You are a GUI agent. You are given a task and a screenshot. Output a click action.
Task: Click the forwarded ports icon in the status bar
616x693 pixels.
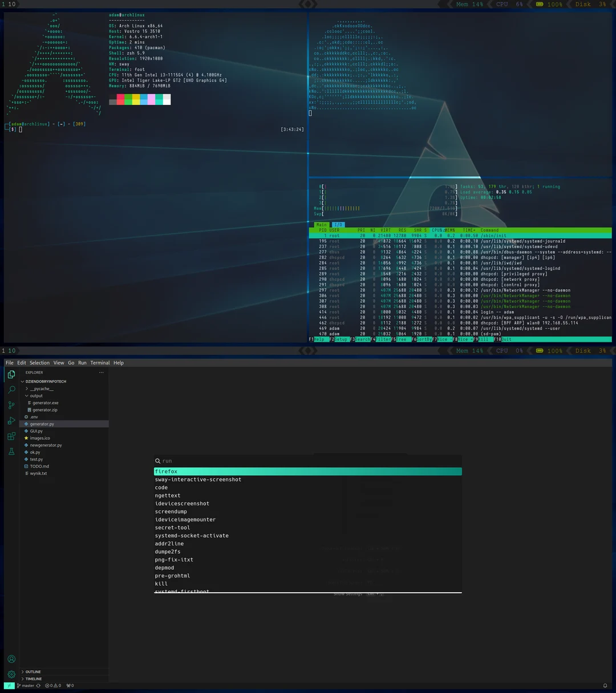point(70,686)
